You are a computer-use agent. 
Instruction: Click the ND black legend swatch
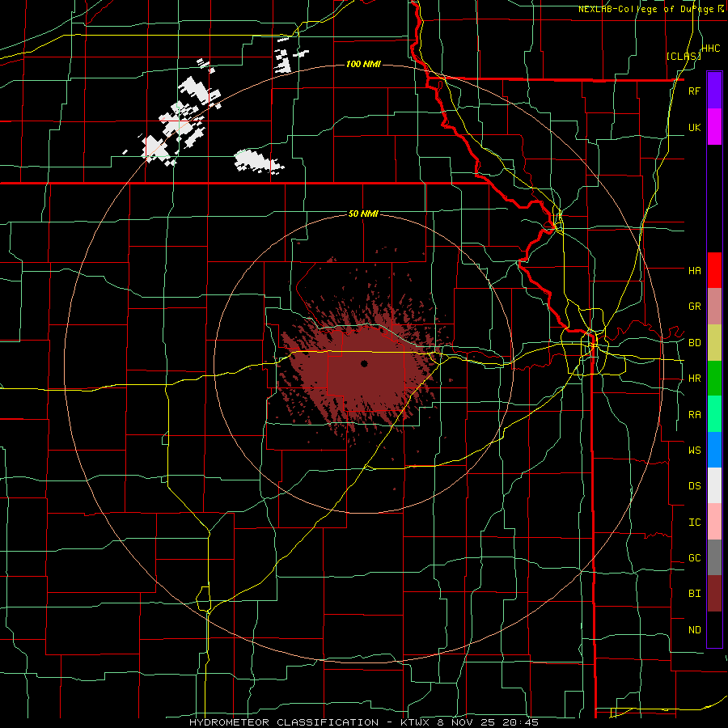pos(714,629)
